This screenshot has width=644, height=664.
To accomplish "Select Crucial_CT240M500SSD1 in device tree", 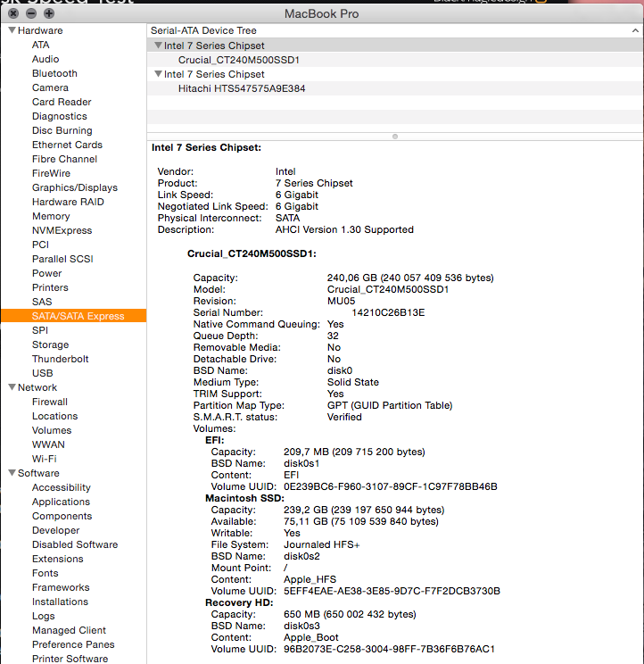I will (239, 60).
